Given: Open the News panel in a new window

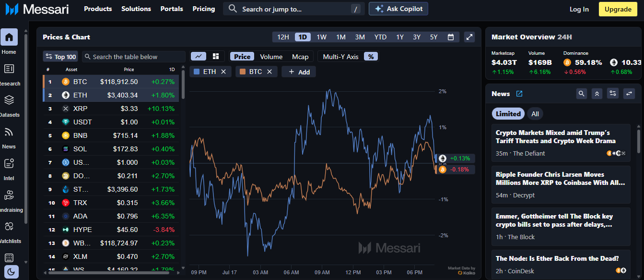Looking at the screenshot, I should click(x=519, y=94).
